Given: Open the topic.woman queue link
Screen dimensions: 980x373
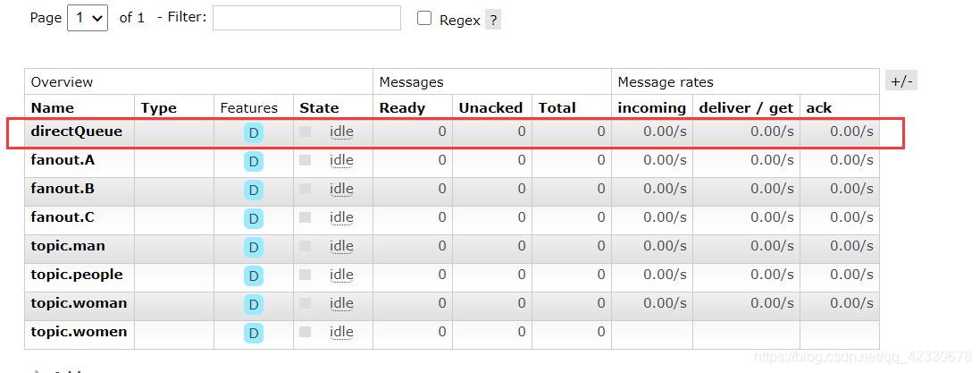Looking at the screenshot, I should 79,303.
